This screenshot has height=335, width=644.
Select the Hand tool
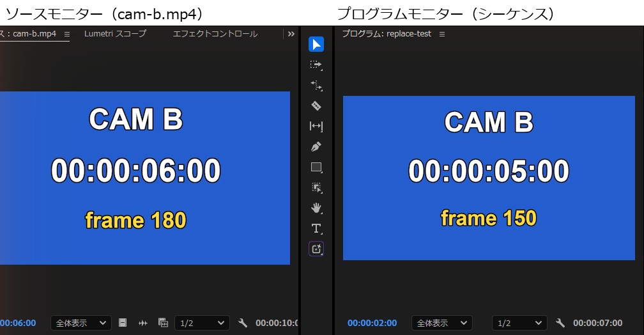pos(316,208)
